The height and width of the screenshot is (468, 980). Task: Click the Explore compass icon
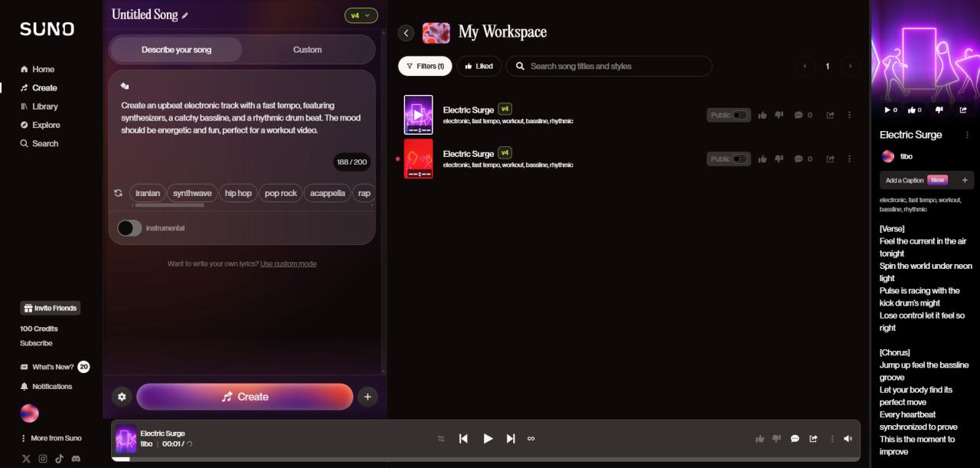click(24, 124)
